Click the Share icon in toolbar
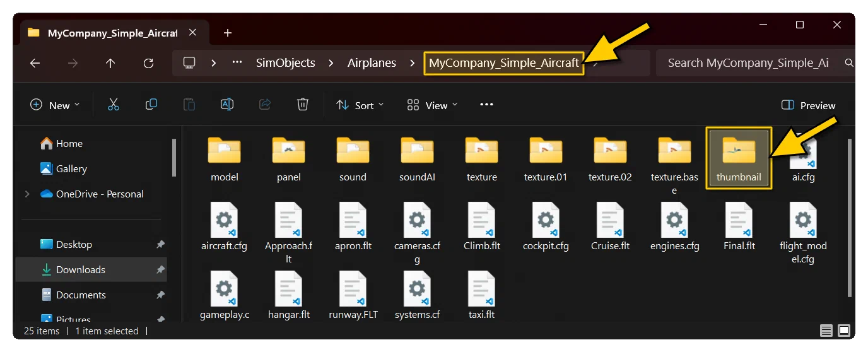Viewport: 868px width, 352px height. (265, 105)
